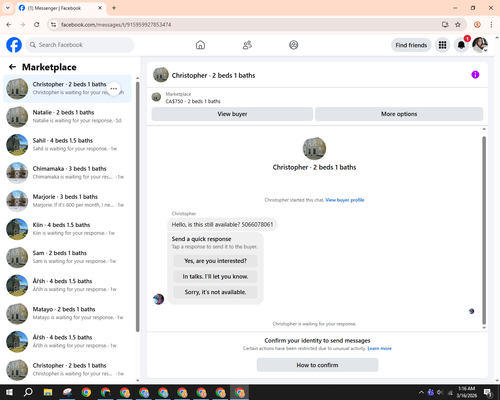Open the Home feed icon
The image size is (500, 400).
(200, 45)
